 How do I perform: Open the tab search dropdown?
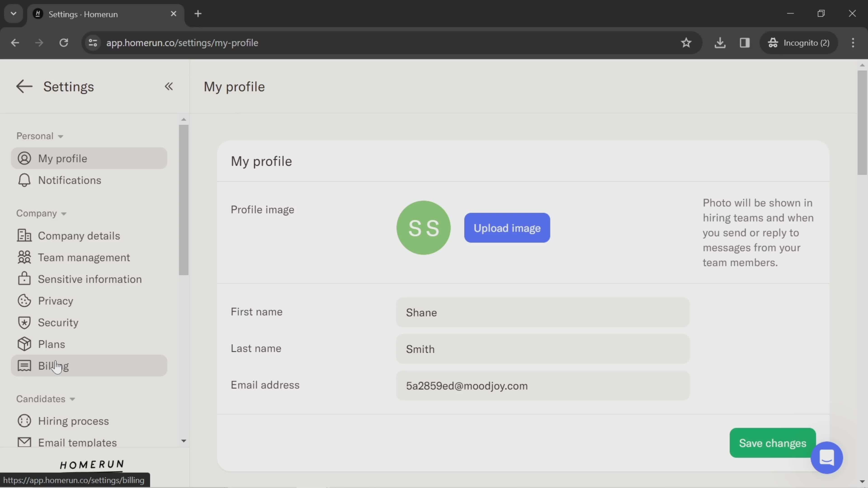pyautogui.click(x=14, y=14)
